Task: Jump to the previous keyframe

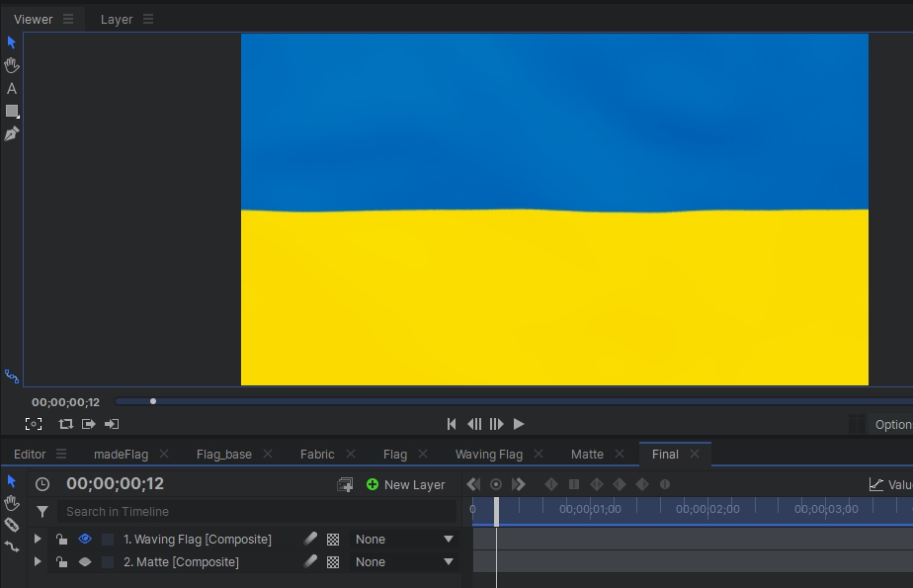Action: click(x=473, y=484)
